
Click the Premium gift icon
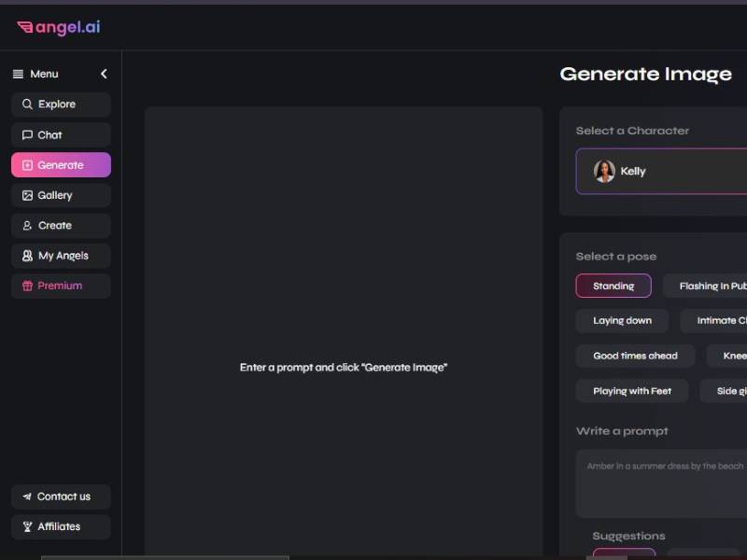pos(27,286)
